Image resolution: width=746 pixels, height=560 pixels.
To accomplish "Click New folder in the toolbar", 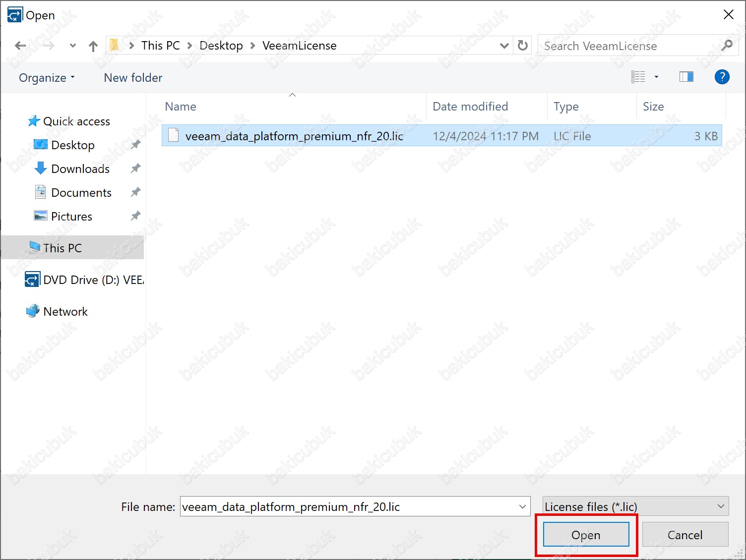I will (133, 78).
